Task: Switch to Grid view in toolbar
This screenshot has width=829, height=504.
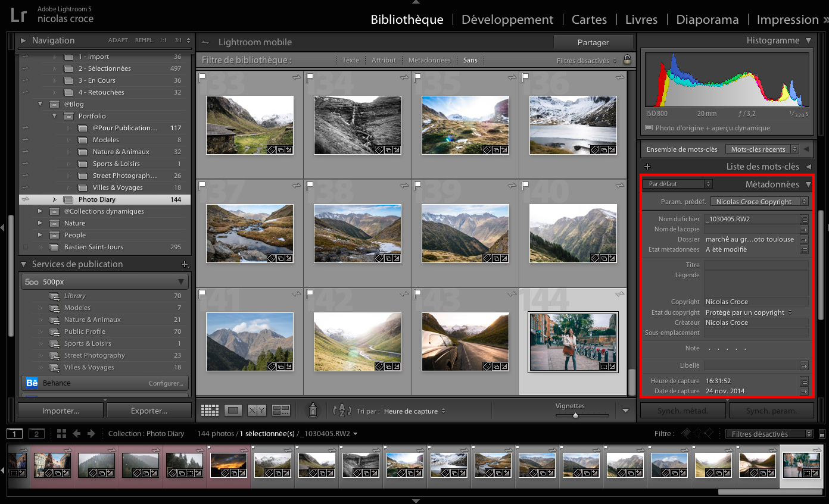Action: pos(210,411)
